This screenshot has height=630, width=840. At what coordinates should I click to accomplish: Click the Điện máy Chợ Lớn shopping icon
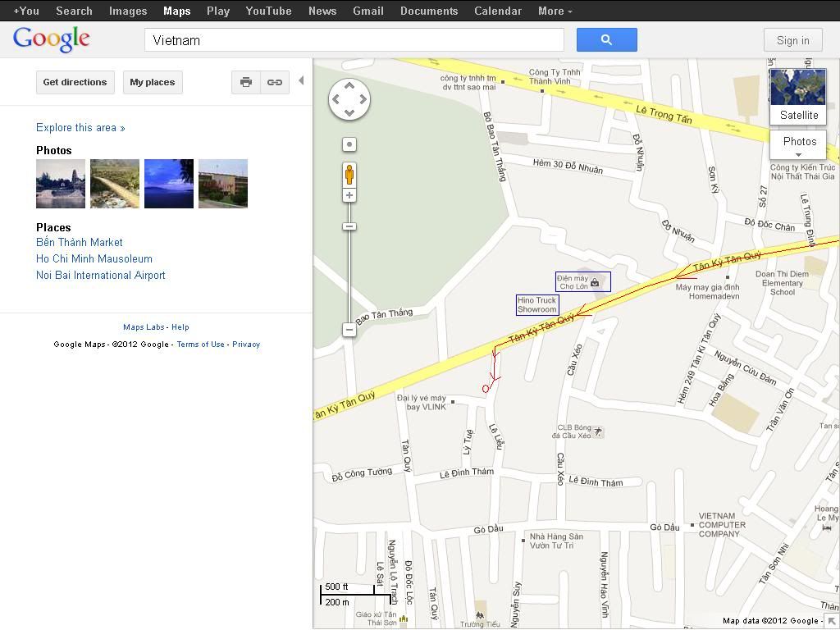coord(595,282)
